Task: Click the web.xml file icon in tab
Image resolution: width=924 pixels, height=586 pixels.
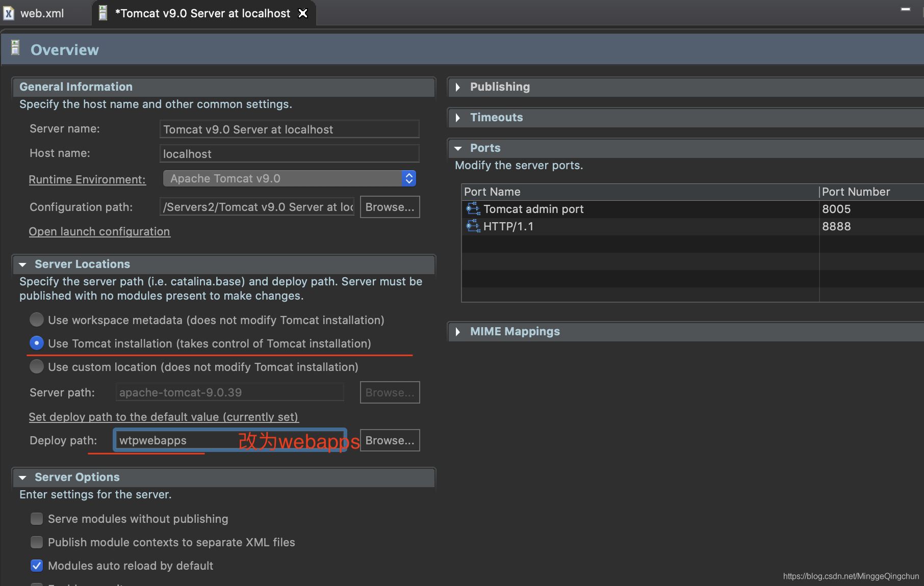Action: pos(9,13)
